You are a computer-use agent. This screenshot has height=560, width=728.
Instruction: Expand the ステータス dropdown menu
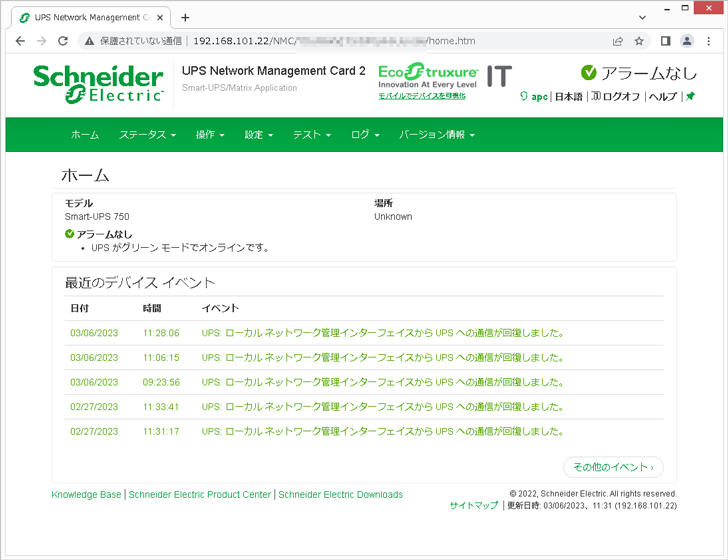pyautogui.click(x=148, y=135)
